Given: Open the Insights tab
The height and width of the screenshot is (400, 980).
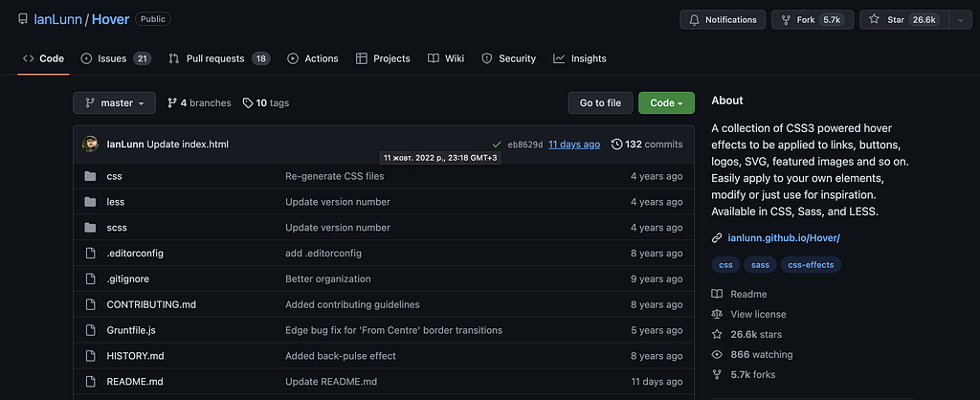Looking at the screenshot, I should pyautogui.click(x=580, y=58).
